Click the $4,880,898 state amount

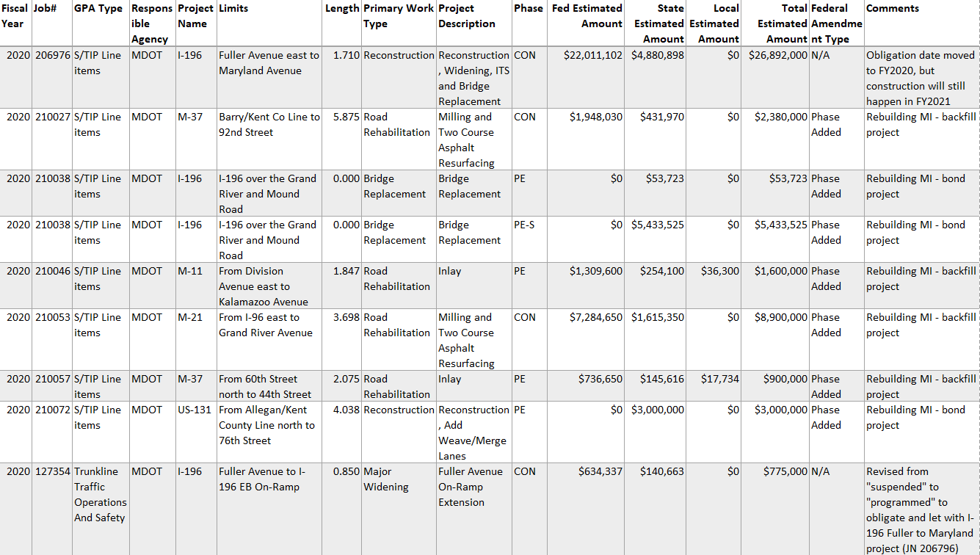657,55
